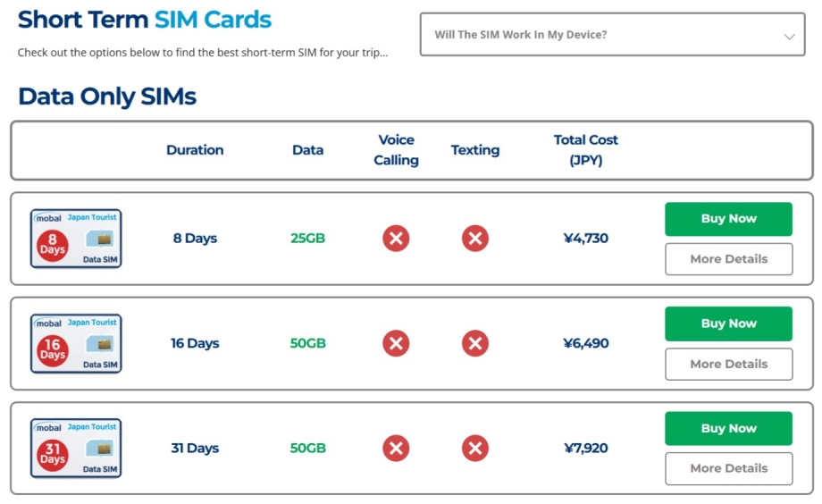Click the texting X icon for 8 Days
The image size is (822, 504).
click(475, 239)
